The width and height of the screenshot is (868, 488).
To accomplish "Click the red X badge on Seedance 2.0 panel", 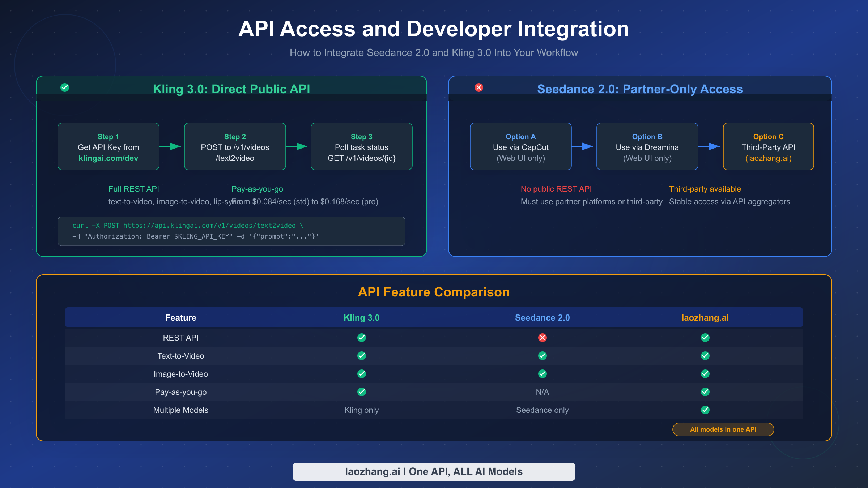I will [x=478, y=87].
